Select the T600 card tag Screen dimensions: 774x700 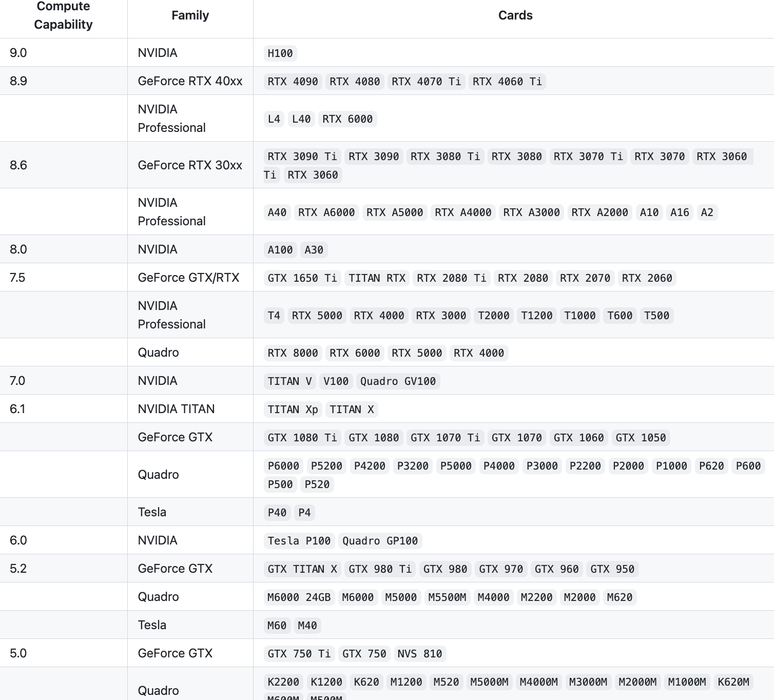pyautogui.click(x=620, y=316)
